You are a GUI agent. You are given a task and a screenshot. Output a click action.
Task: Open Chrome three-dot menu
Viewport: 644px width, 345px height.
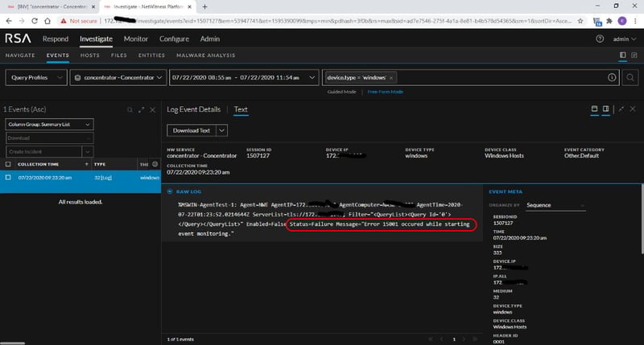point(635,21)
